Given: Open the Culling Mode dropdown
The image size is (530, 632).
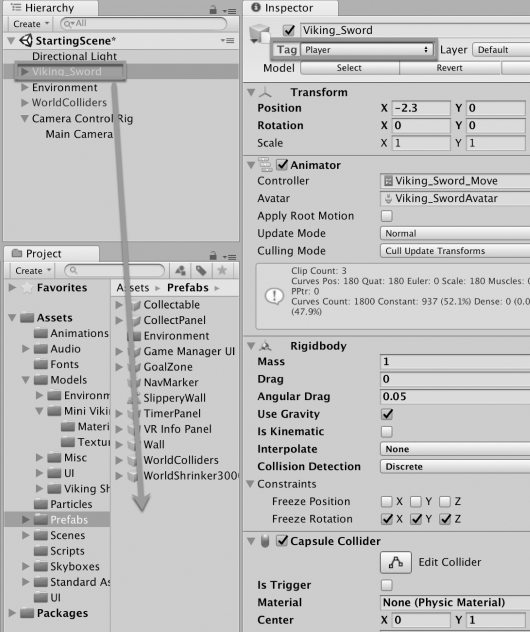Looking at the screenshot, I should [455, 251].
